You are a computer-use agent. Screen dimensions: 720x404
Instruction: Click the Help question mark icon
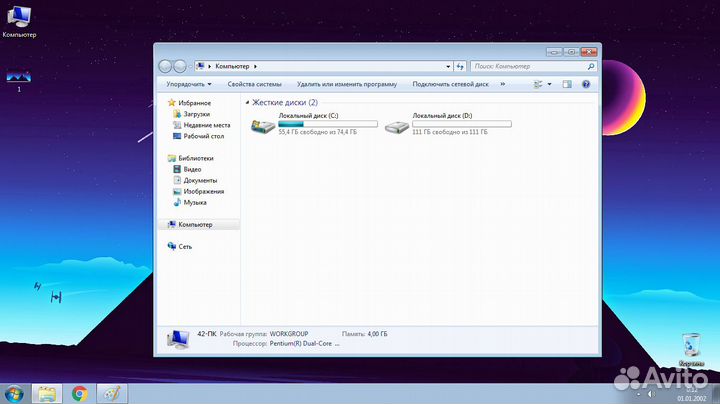point(588,85)
